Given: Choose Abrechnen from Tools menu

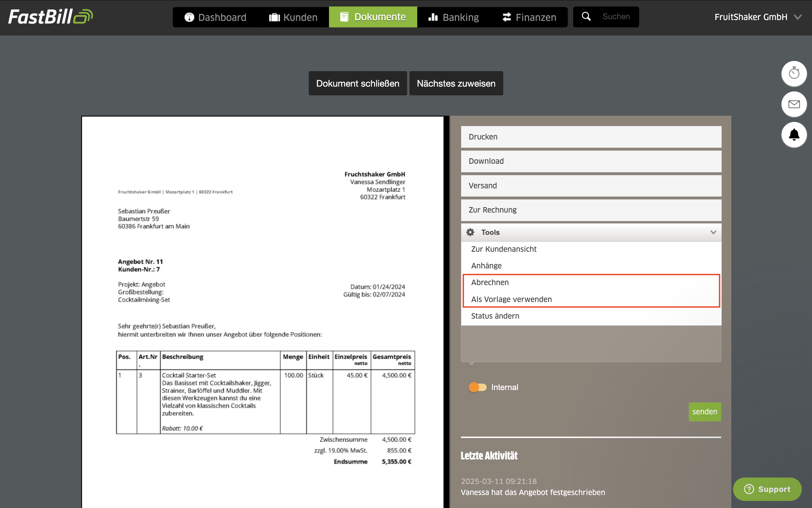Looking at the screenshot, I should coord(591,283).
